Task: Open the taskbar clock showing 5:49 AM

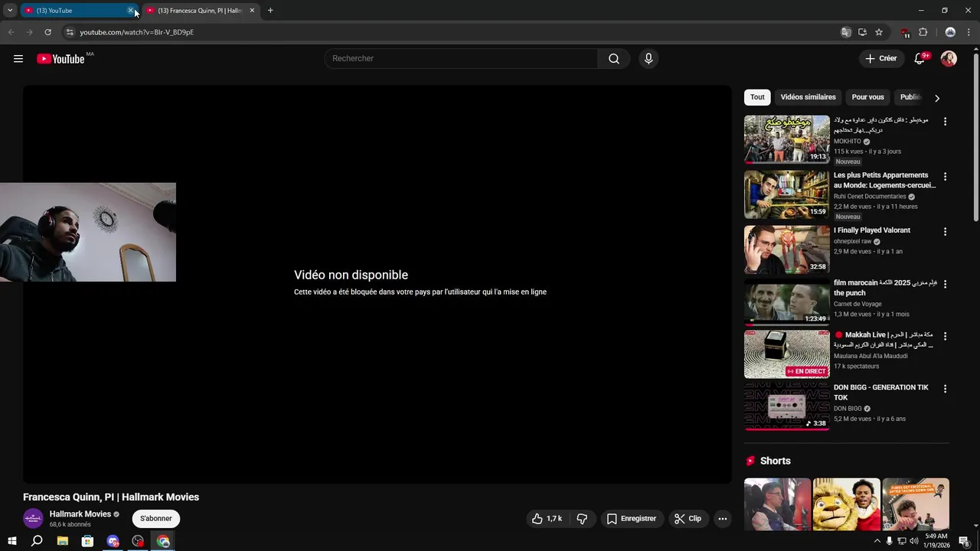Action: (936, 541)
